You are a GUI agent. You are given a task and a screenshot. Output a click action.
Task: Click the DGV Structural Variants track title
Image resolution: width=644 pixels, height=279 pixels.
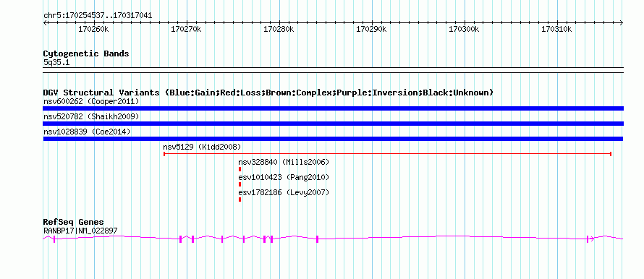268,93
